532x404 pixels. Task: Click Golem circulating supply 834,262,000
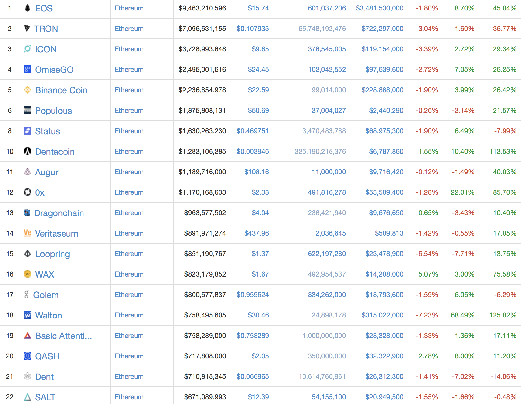[327, 295]
